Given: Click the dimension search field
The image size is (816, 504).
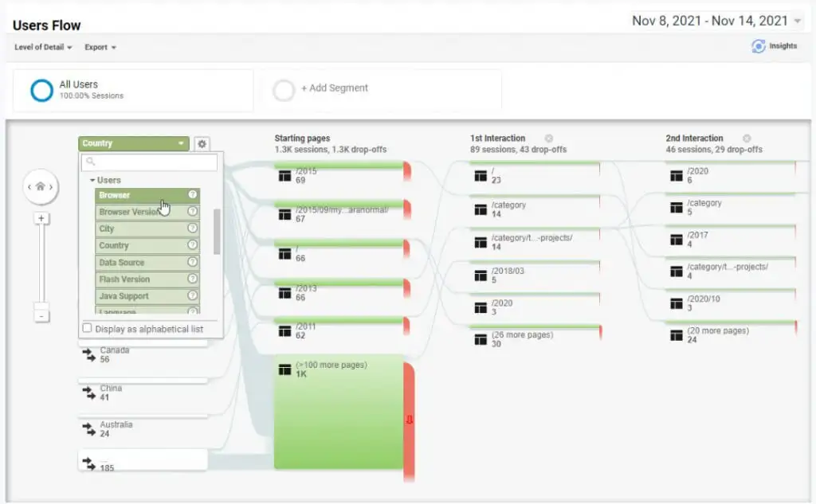Looking at the screenshot, I should coord(149,162).
